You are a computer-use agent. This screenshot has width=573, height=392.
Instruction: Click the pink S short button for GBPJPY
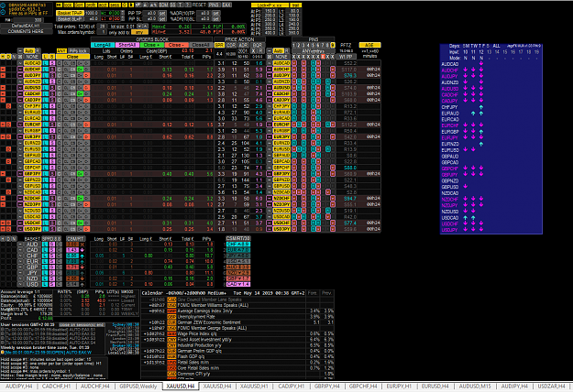[x=52, y=174]
